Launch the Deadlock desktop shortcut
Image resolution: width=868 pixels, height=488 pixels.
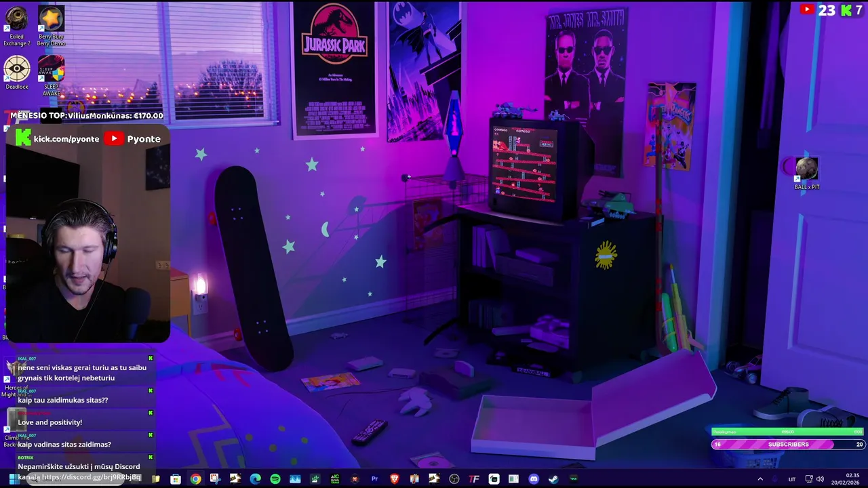click(17, 73)
